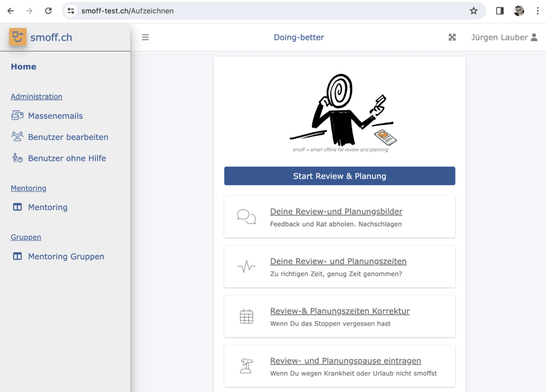
Task: Click the Gruppen section heading link
Action: click(x=26, y=237)
